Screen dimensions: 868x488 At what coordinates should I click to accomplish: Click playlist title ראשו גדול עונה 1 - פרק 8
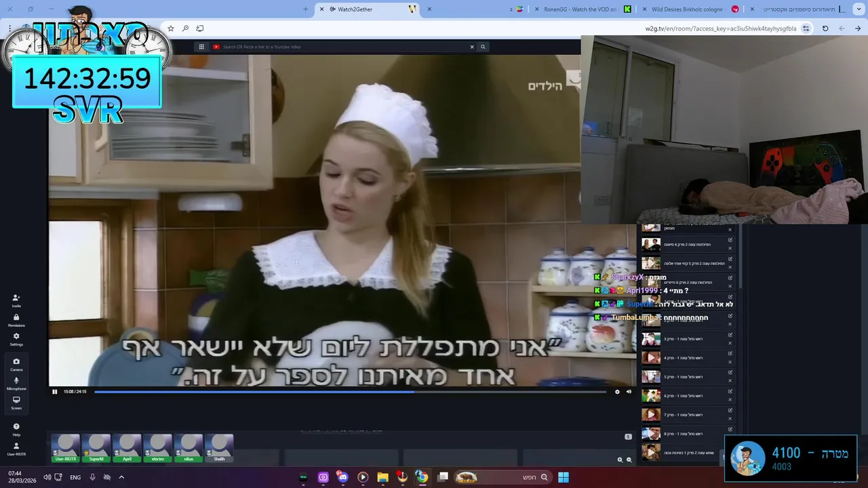684,434
